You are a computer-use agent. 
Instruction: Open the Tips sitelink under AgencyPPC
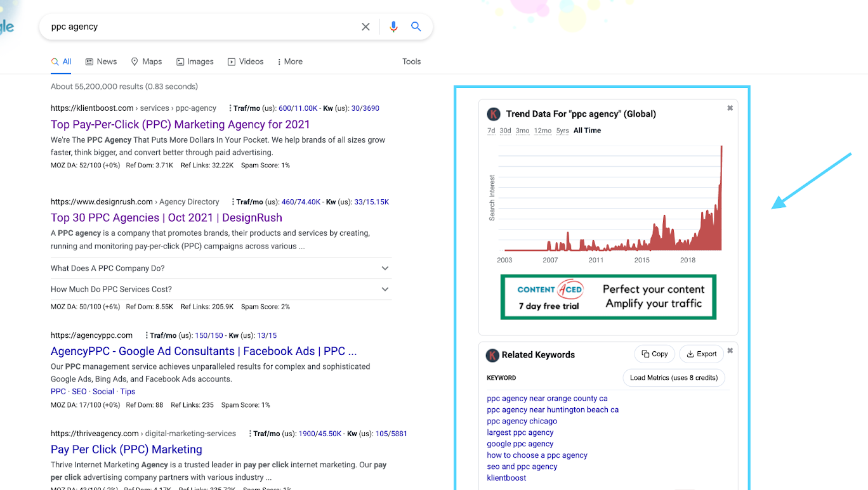coord(128,392)
